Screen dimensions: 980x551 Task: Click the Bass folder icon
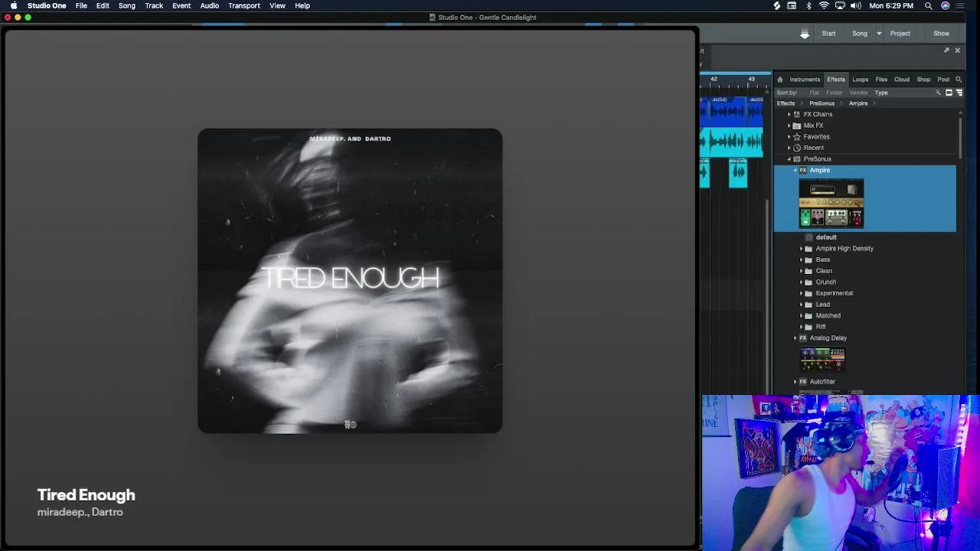point(808,259)
